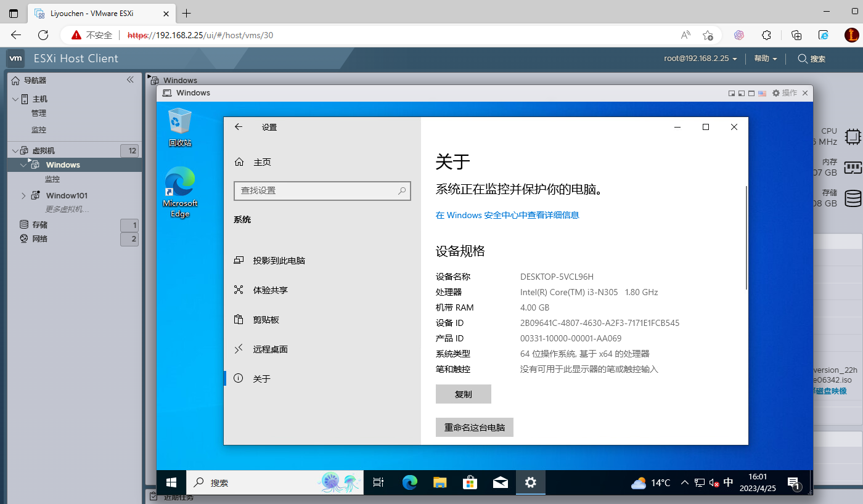Click device name DESKTOP-5VCL96H text

[557, 277]
